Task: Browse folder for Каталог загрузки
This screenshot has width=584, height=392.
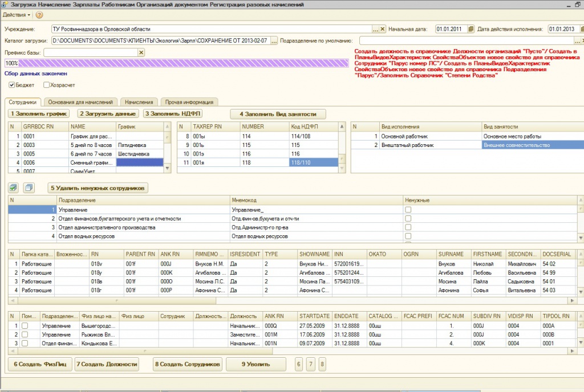Action: point(274,41)
